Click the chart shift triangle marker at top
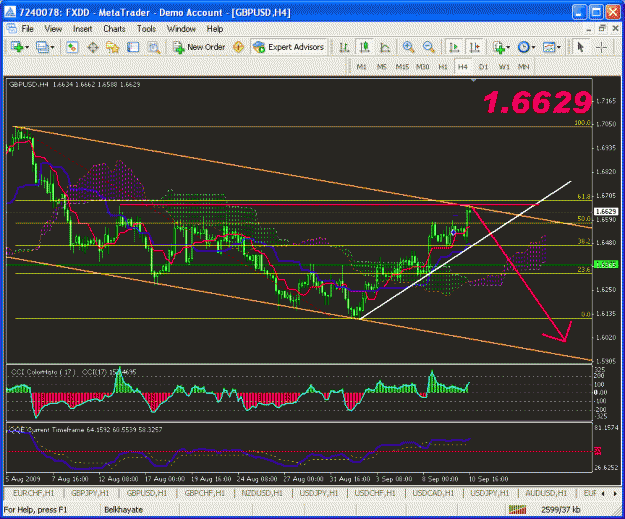The width and height of the screenshot is (625, 519). (x=473, y=81)
